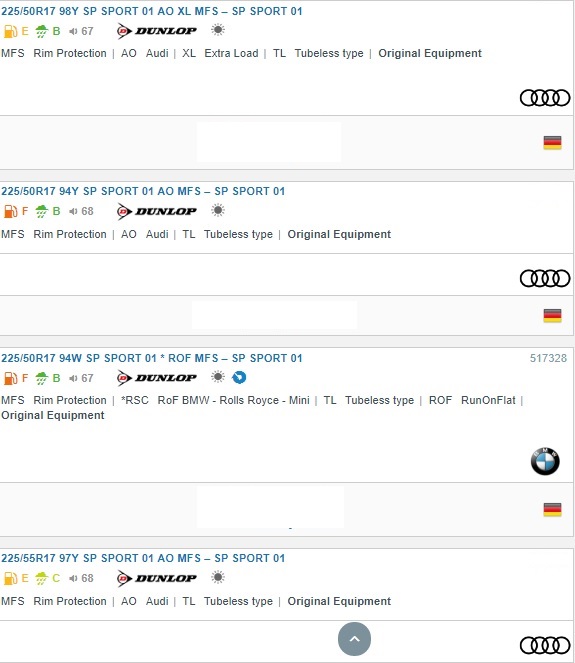Click BMW logo of the 94W ROF tyre
Screen dimensions: 575x663
tap(545, 461)
